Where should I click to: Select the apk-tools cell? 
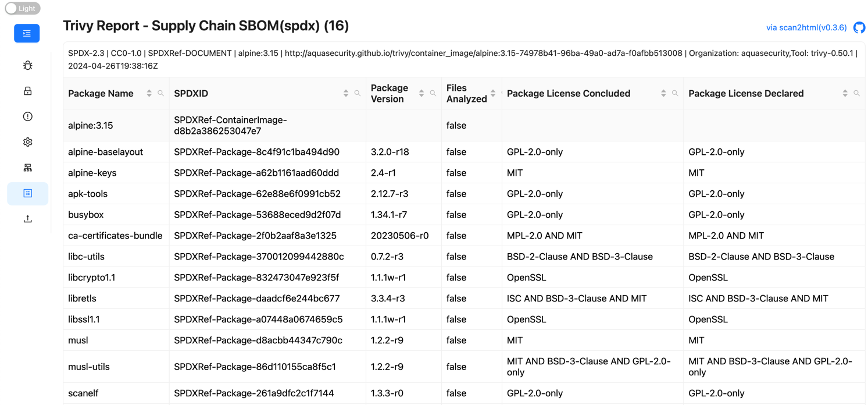pos(116,194)
